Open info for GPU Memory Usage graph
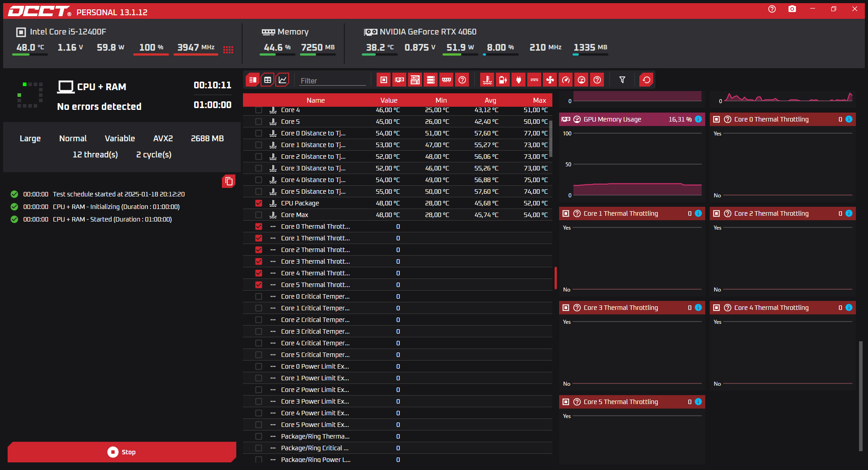Image resolution: width=868 pixels, height=470 pixels. click(698, 119)
